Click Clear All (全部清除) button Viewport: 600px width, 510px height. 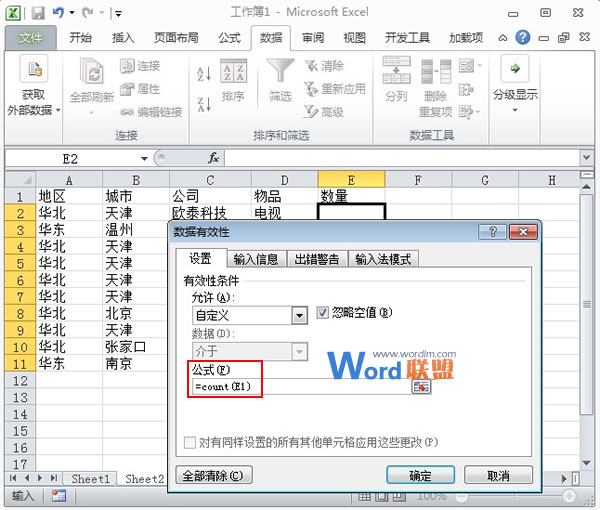click(214, 476)
